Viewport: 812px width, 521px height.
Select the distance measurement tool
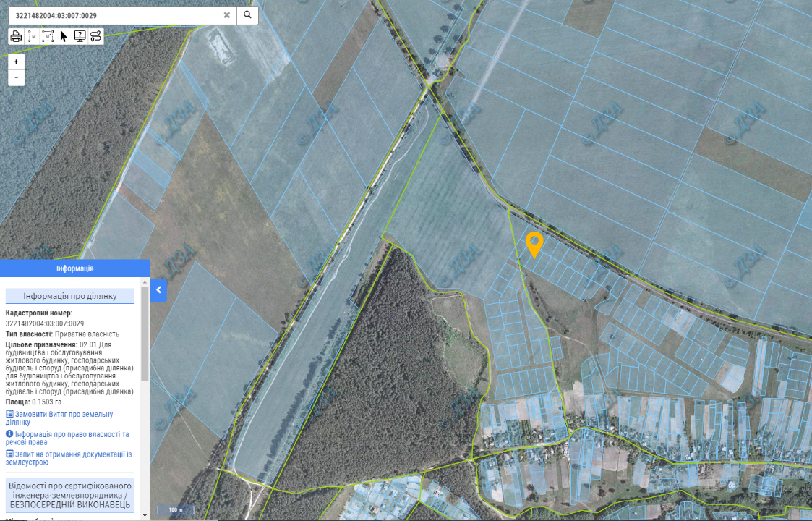32,36
